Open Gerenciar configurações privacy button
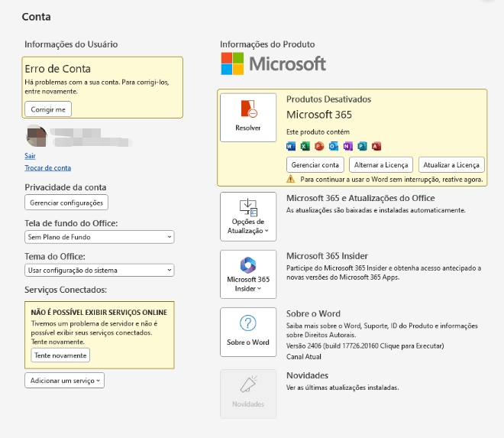The width and height of the screenshot is (504, 438). point(66,203)
